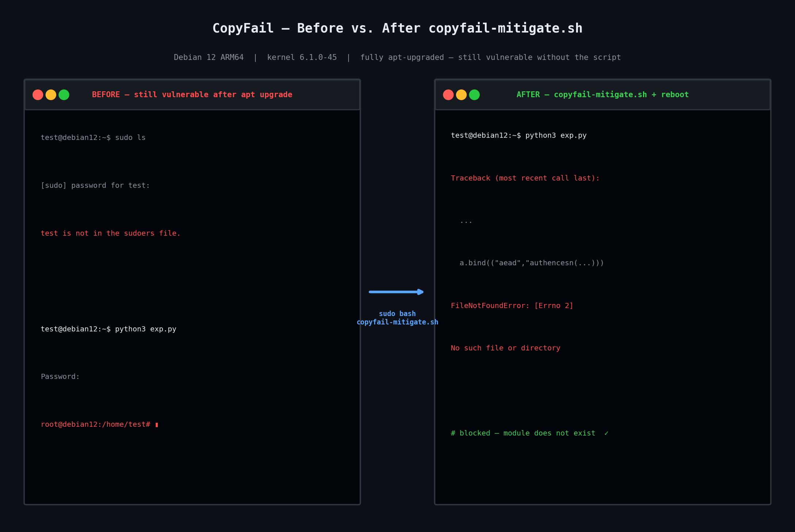Click 'test is not in the sudoers file.'
Screen dimensions: 795x532
coord(111,233)
